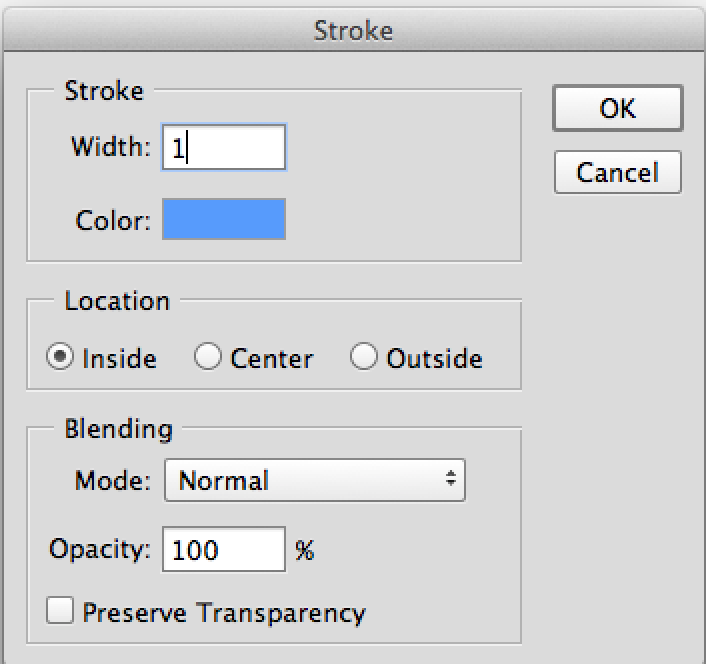Open the blue stroke Color swatch

click(224, 219)
